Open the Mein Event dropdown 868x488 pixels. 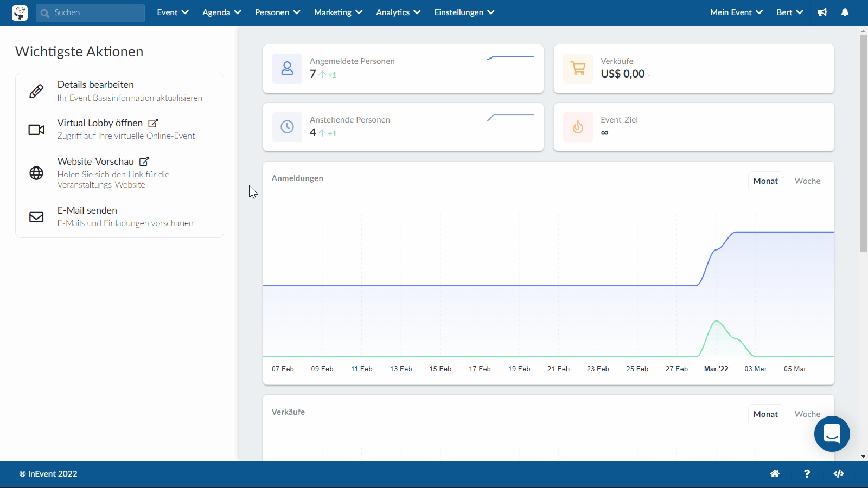tap(736, 12)
